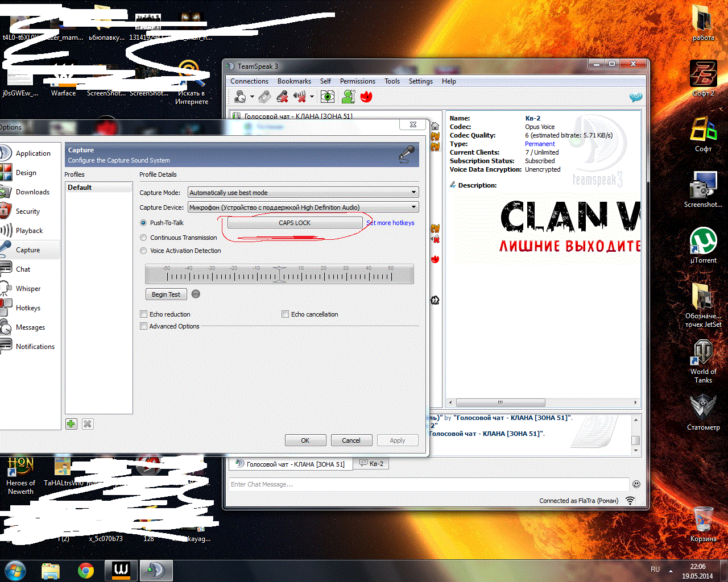Switch to Голосовой чат server chat tab
The width and height of the screenshot is (728, 582).
click(291, 464)
